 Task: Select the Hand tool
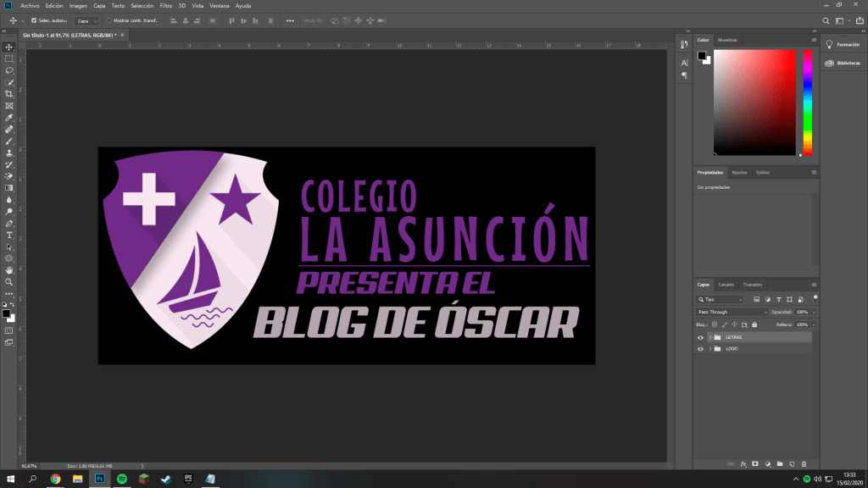[x=9, y=269]
